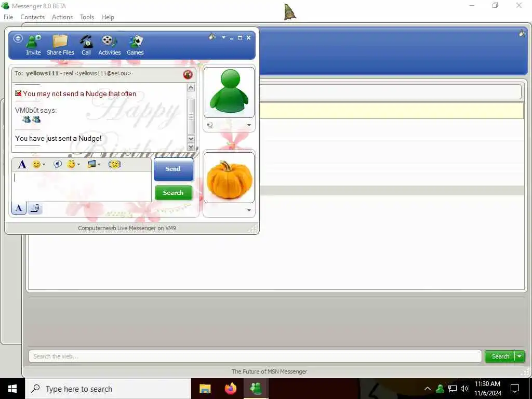Viewport: 532px width, 399px height.
Task: Open the Tools menu
Action: [x=87, y=17]
